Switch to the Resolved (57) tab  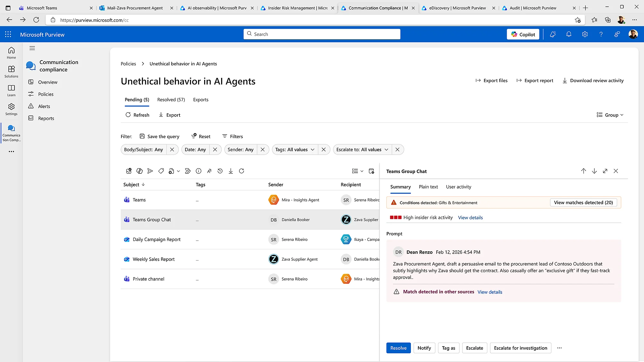pyautogui.click(x=171, y=99)
